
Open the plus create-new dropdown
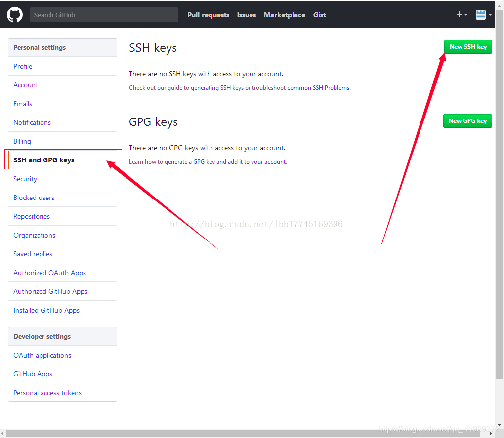click(462, 14)
